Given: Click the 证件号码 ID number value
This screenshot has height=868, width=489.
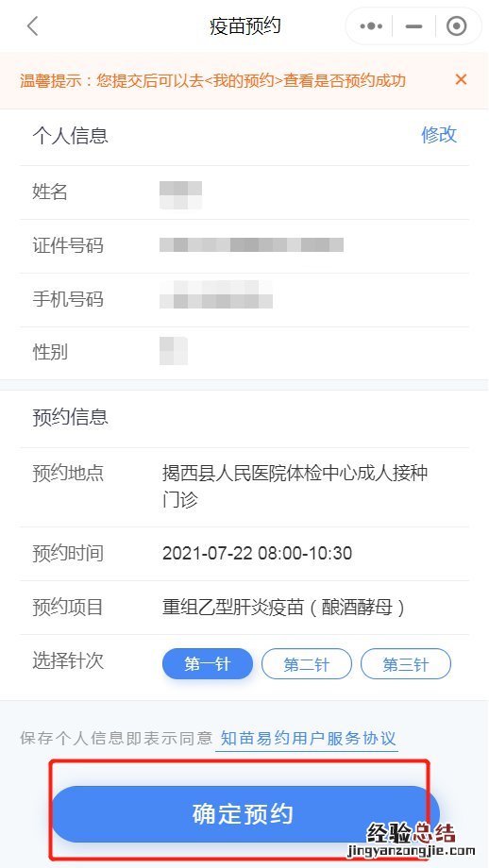Looking at the screenshot, I should (251, 244).
